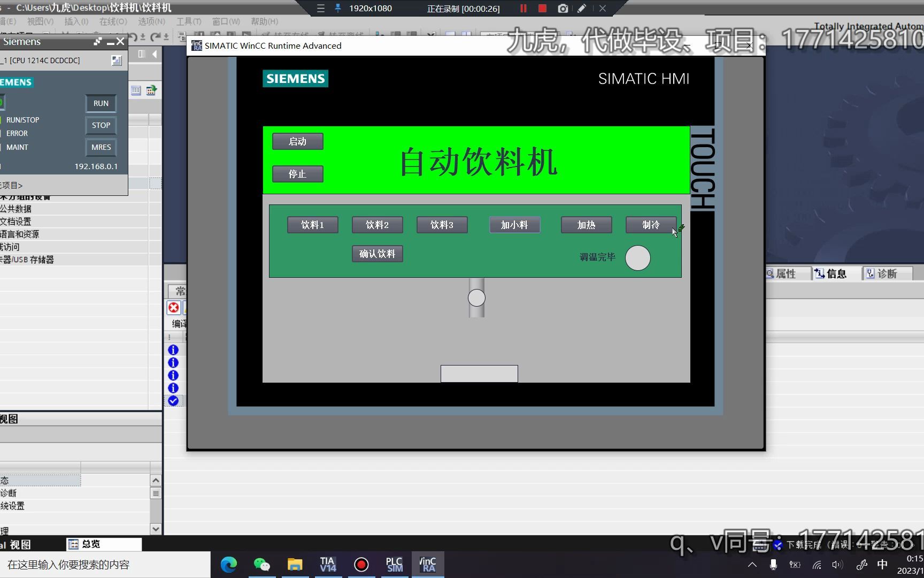The height and width of the screenshot is (578, 924).
Task: Click the export table icon in project tree toolbar
Action: (151, 90)
